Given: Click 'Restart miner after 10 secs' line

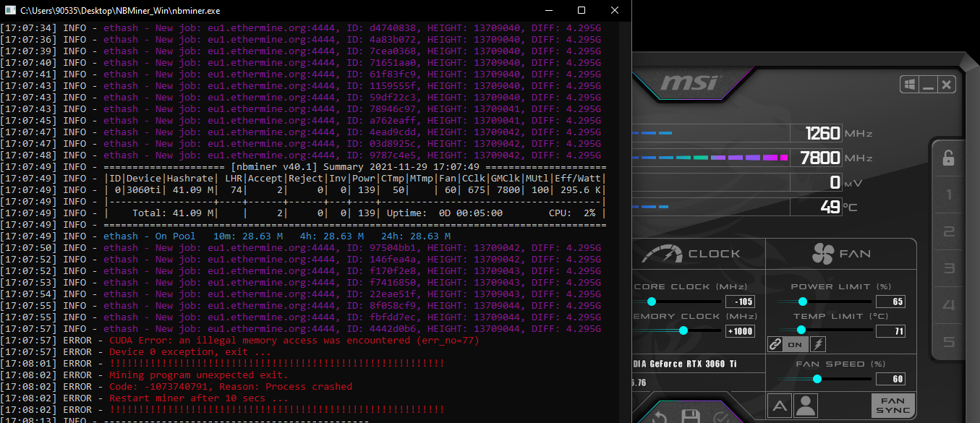Looking at the screenshot, I should point(199,398).
